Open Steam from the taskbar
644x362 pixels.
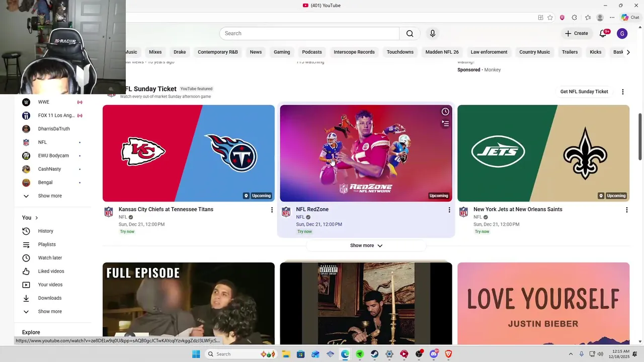coord(375,354)
